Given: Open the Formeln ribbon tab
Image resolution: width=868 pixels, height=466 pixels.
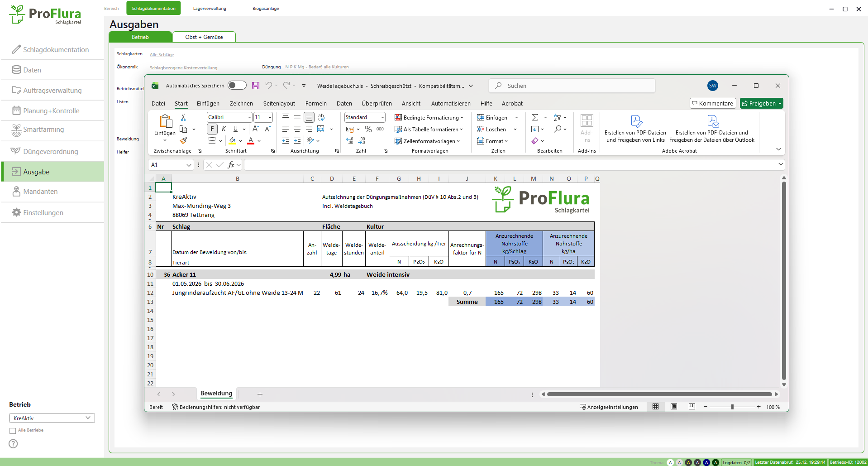Looking at the screenshot, I should point(315,103).
